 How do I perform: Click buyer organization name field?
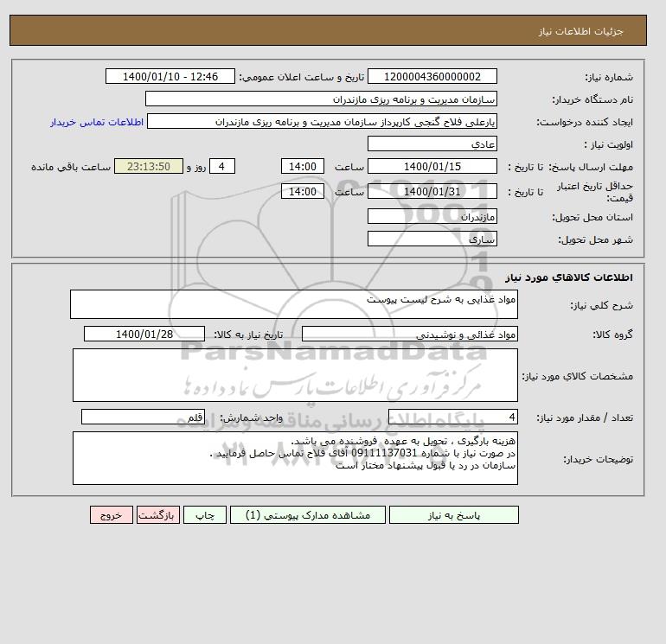(x=321, y=99)
